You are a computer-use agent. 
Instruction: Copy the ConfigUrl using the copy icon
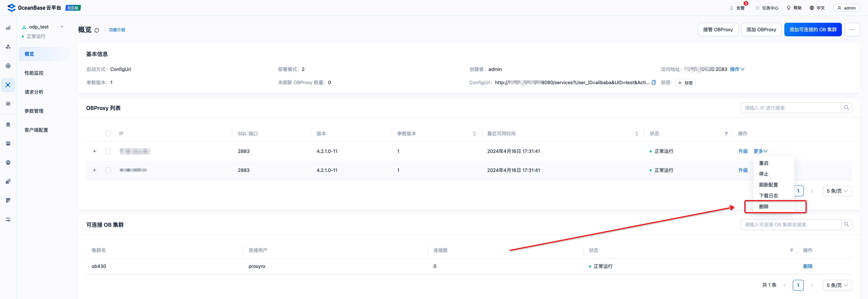(x=653, y=82)
